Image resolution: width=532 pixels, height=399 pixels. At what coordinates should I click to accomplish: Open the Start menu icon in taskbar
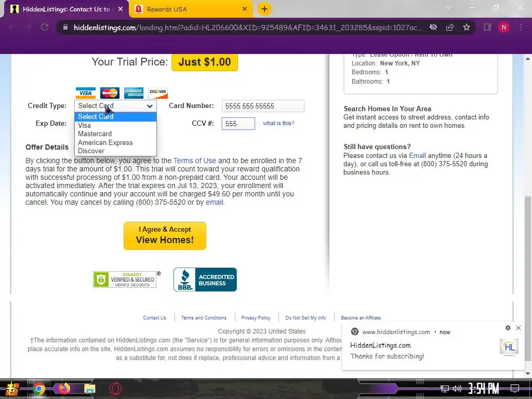point(12,389)
